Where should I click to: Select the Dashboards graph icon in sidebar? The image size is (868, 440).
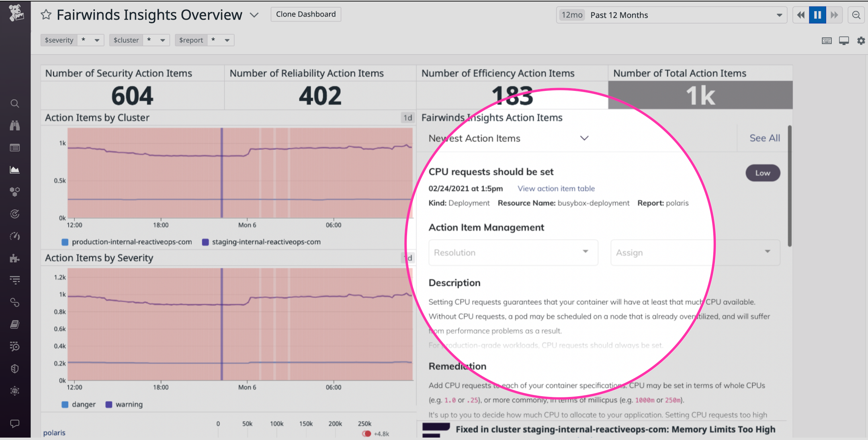15,169
